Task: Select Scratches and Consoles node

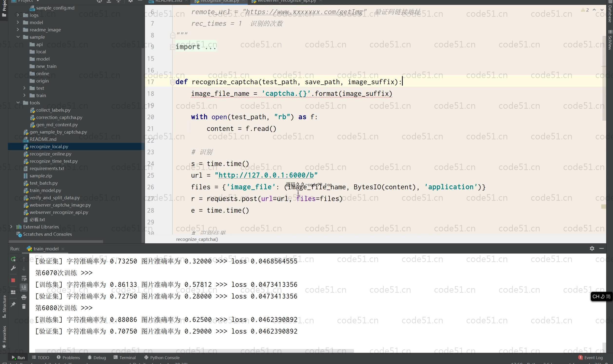Action: pyautogui.click(x=47, y=234)
